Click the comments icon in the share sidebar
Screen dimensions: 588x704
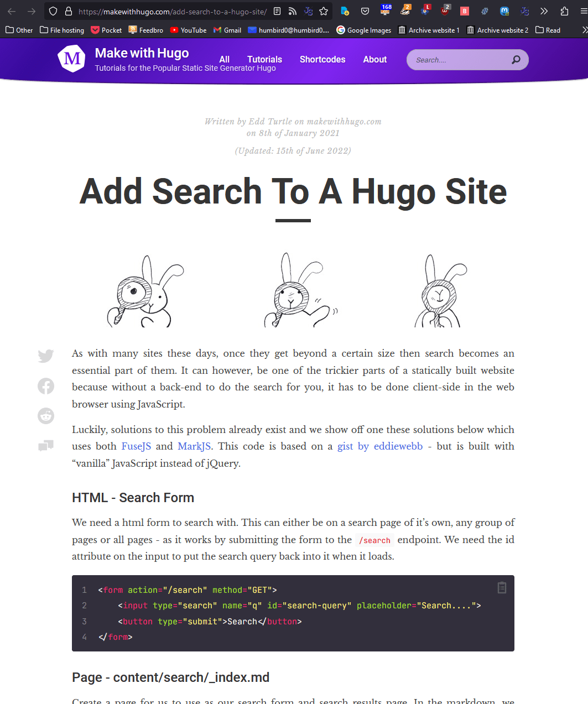(x=46, y=446)
